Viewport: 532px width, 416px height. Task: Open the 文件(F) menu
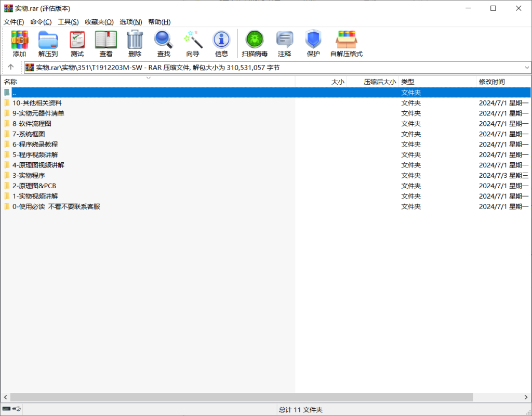coord(14,22)
